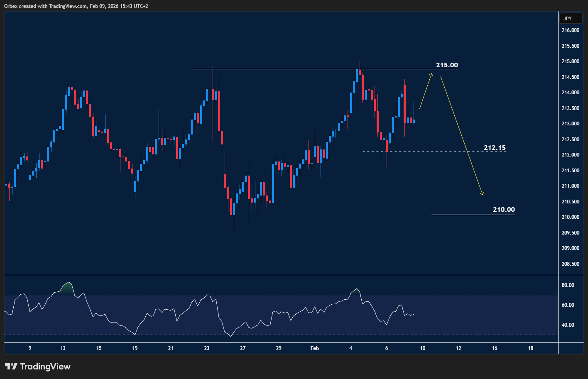The width and height of the screenshot is (588, 379).
Task: Click the Feb label on date axis
Action: 315,348
